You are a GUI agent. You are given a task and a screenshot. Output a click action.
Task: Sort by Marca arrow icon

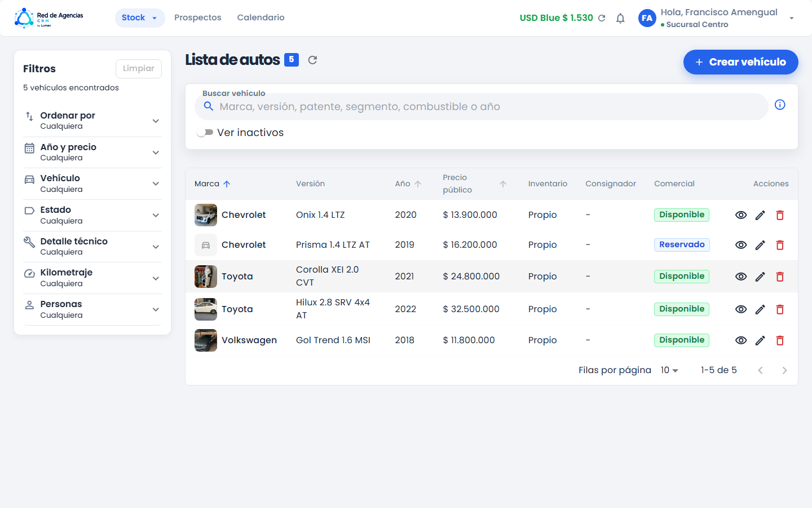pos(227,184)
